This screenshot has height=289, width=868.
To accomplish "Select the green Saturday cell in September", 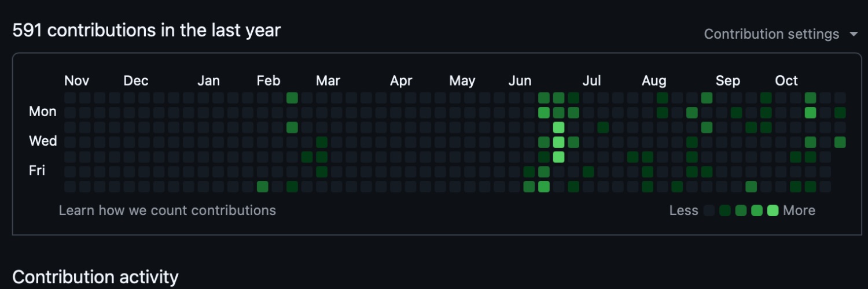I will [751, 186].
